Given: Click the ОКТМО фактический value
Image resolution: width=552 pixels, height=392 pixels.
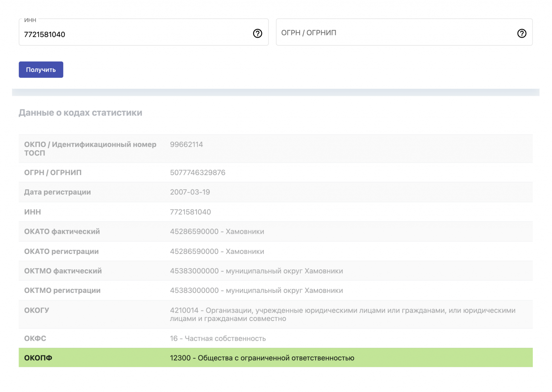Looking at the screenshot, I should point(256,271).
